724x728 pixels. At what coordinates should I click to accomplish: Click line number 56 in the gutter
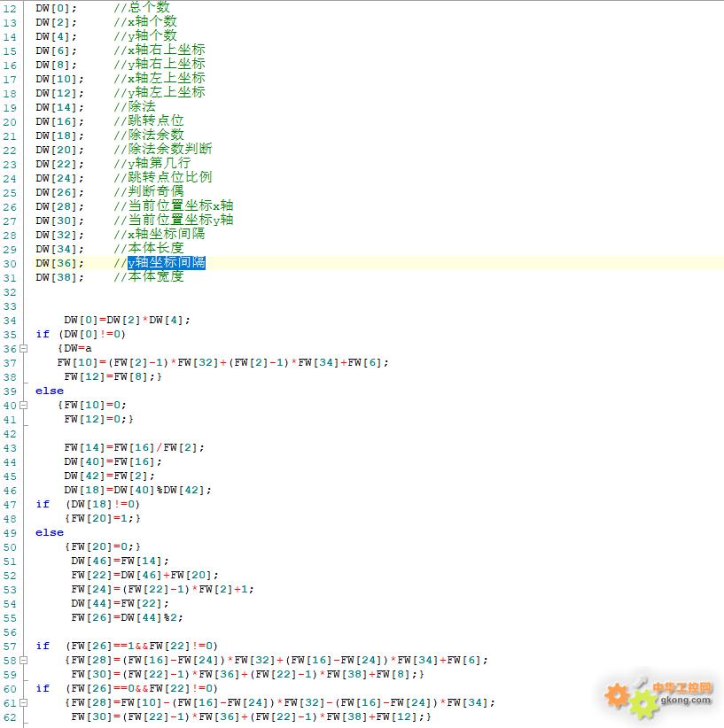pyautogui.click(x=10, y=632)
